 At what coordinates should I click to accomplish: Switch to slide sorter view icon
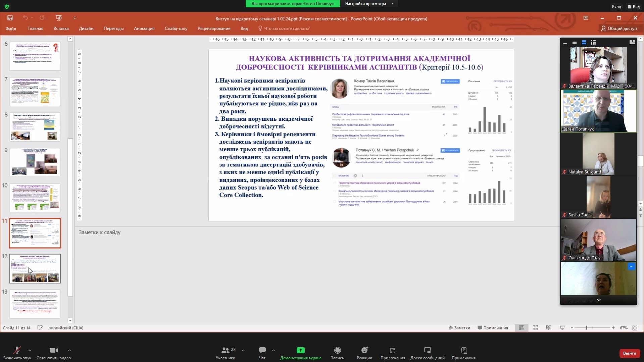[x=535, y=328]
